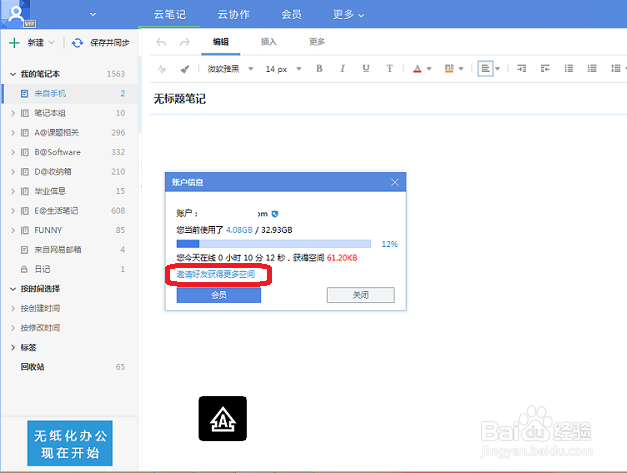The image size is (627, 473).
Task: Select the 更多 editor tab
Action: click(317, 42)
